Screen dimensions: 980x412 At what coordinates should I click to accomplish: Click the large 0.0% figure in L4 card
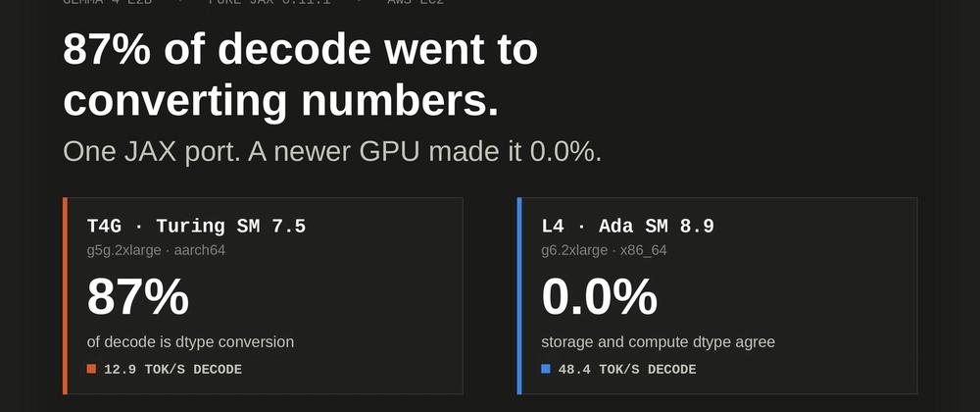(599, 297)
